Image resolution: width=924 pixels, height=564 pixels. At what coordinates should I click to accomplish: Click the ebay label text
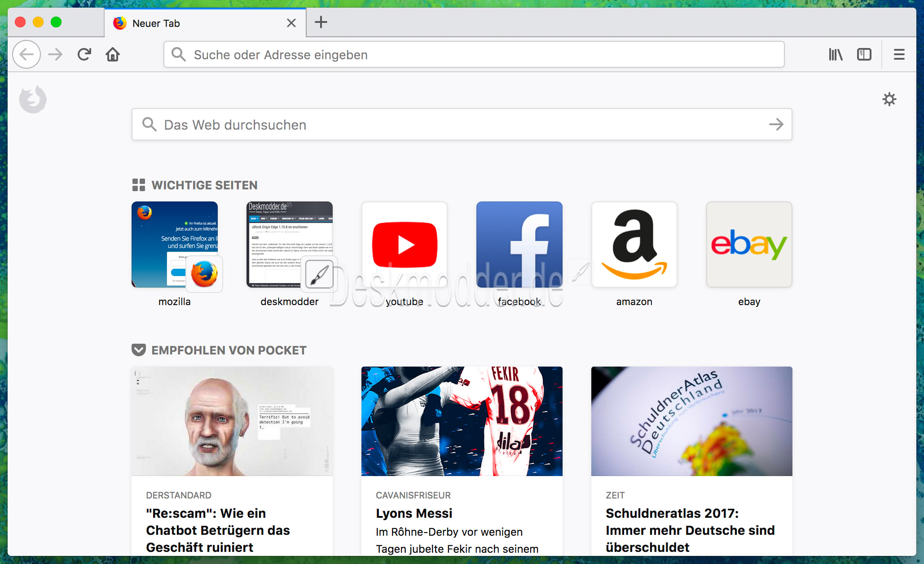pyautogui.click(x=749, y=302)
